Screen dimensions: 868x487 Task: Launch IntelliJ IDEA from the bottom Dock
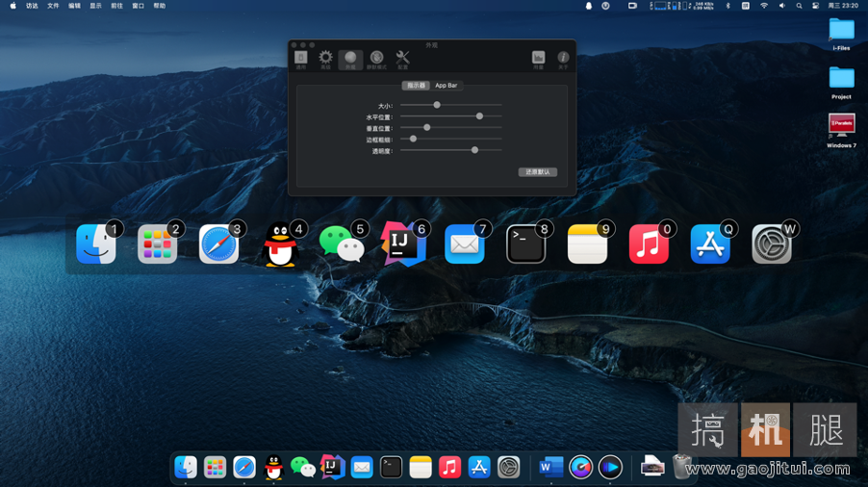(332, 468)
